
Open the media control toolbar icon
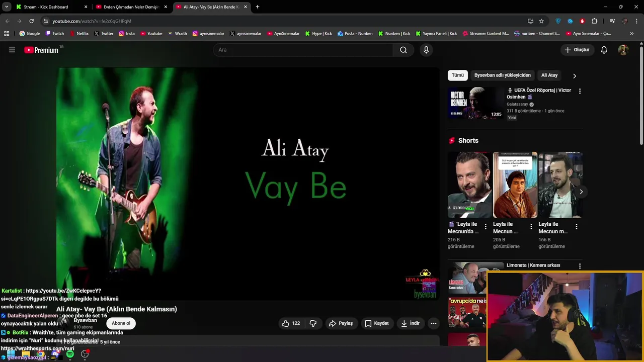(612, 21)
